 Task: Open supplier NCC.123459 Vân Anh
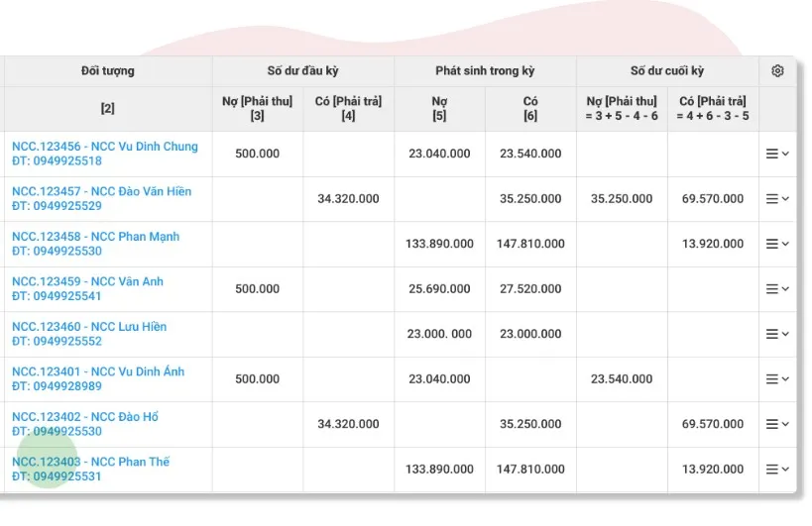click(x=87, y=281)
